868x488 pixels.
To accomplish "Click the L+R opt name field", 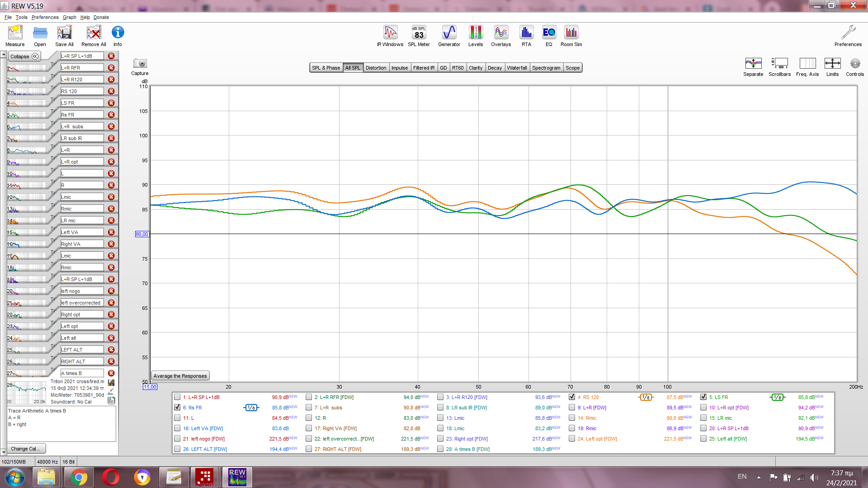I will click(x=82, y=162).
